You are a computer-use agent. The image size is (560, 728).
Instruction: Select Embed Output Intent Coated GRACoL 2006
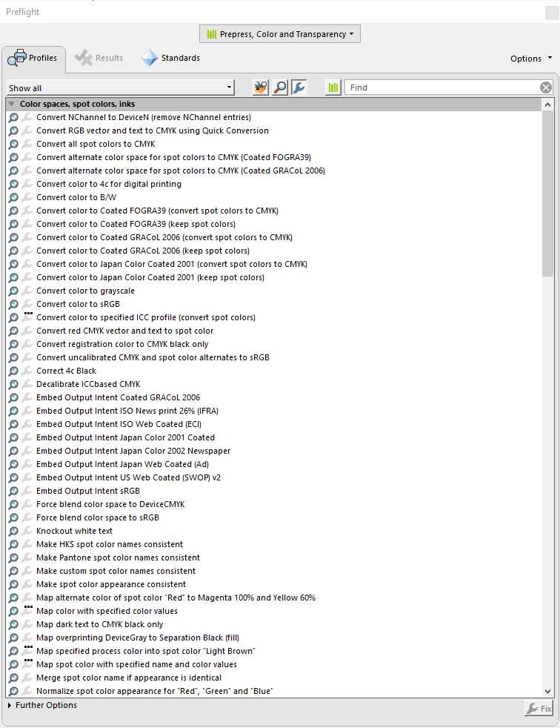coord(119,397)
